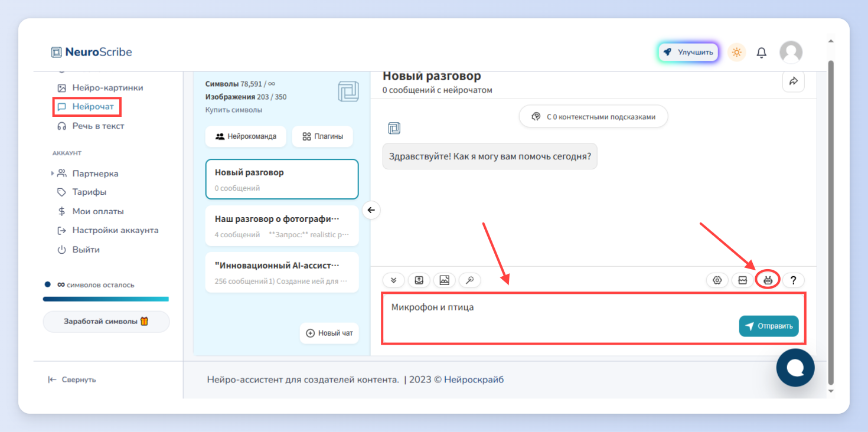Click the scrollbar up arrow
This screenshot has height=432, width=868.
(831, 41)
